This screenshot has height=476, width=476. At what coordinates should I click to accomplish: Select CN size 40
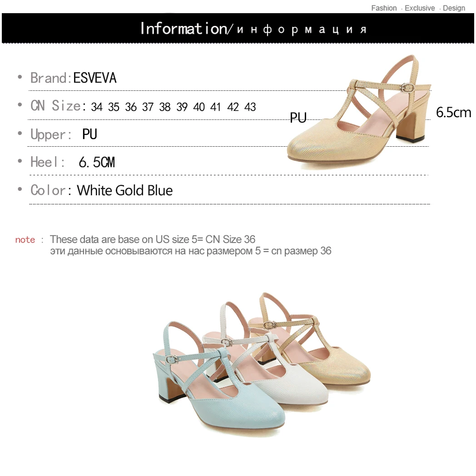tap(199, 107)
